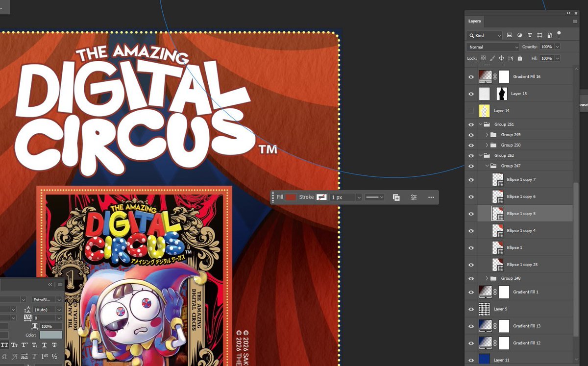The width and height of the screenshot is (588, 366).
Task: Enable All Caps (TT) in Character panel
Action: (5, 345)
